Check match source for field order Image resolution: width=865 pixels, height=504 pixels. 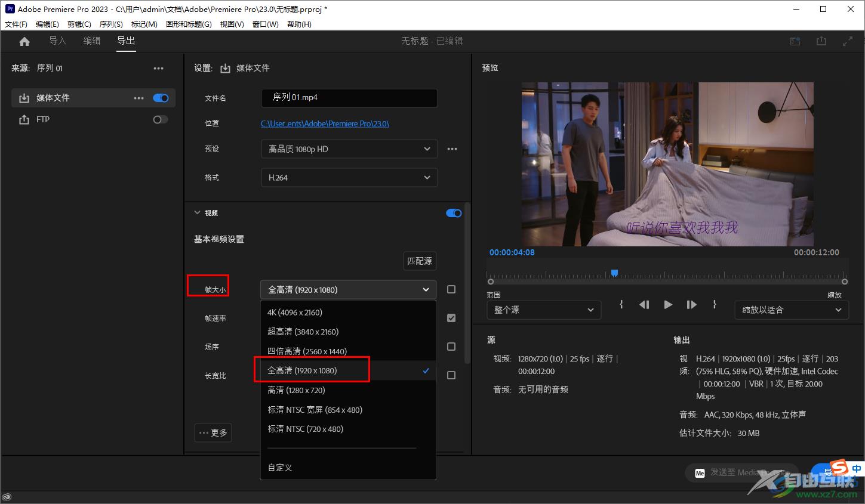click(451, 347)
